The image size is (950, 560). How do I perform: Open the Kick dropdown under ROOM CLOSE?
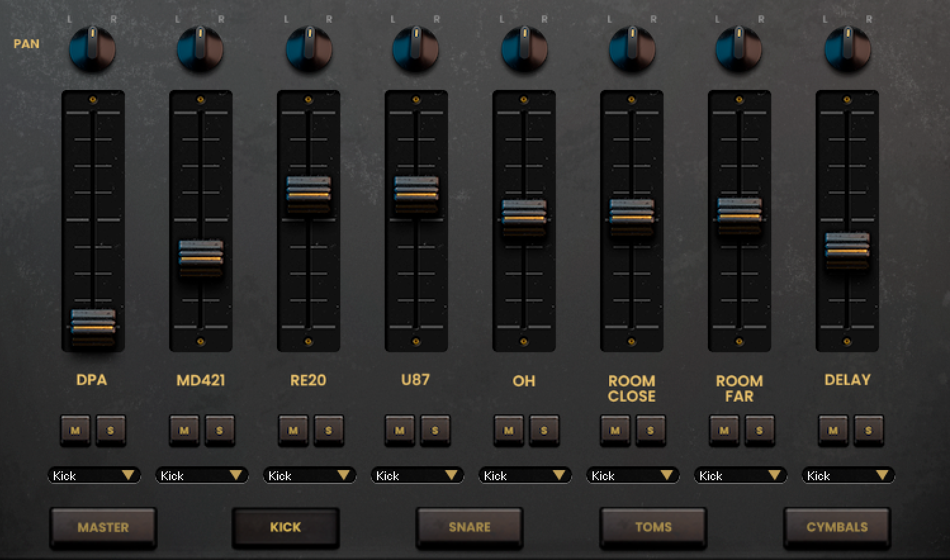click(x=632, y=475)
